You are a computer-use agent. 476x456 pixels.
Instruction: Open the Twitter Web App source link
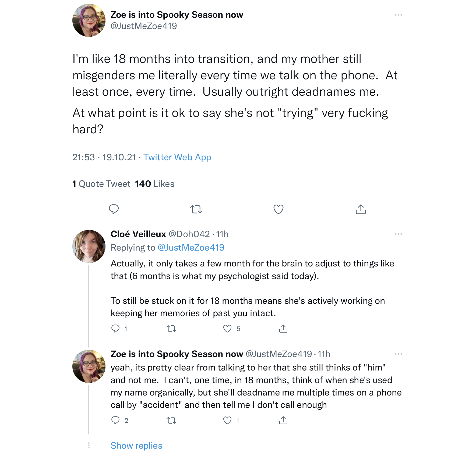177,157
